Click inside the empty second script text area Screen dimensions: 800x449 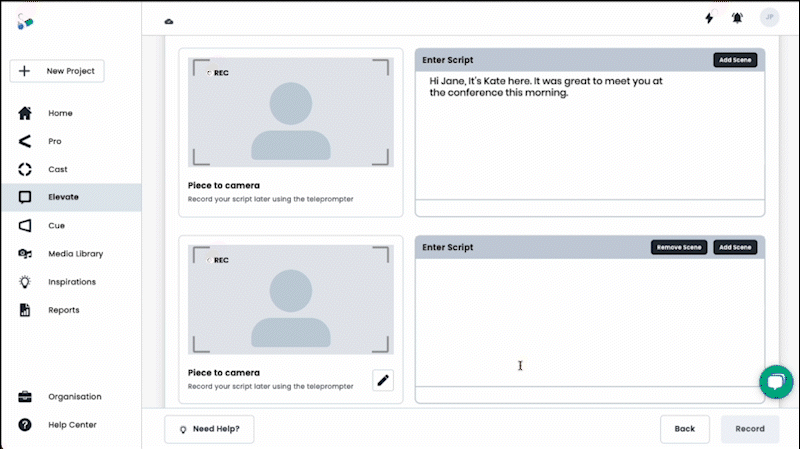pos(589,320)
